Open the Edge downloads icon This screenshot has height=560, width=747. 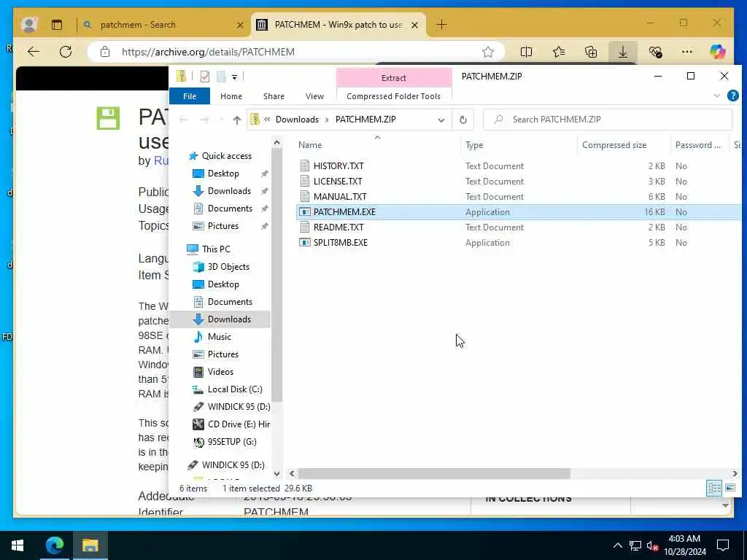click(623, 52)
